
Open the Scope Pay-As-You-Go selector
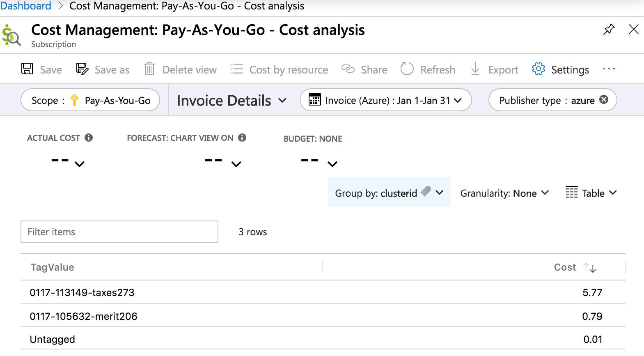90,100
